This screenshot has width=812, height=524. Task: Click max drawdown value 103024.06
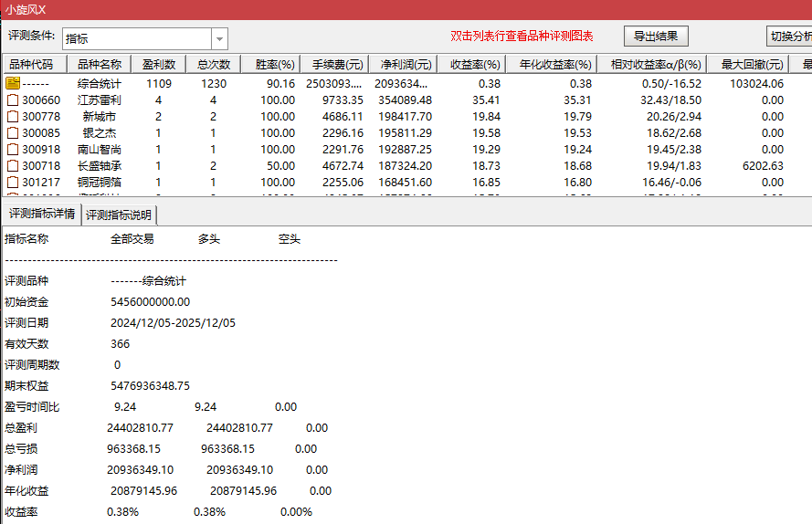756,83
